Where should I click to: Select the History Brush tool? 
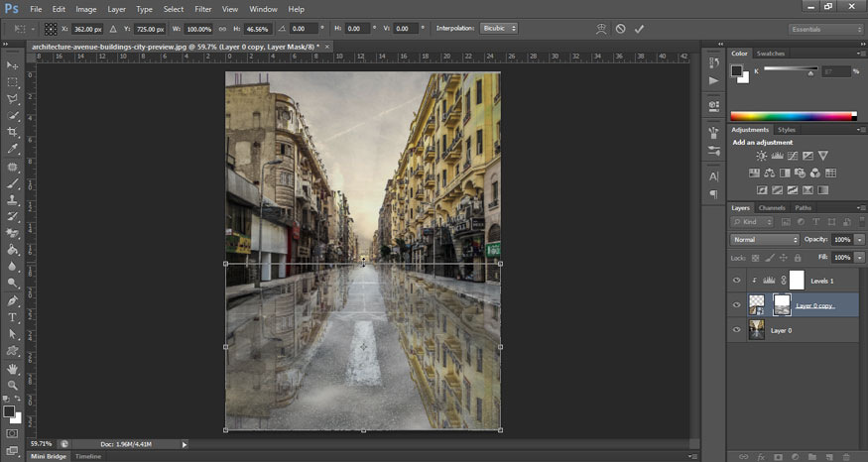12,217
